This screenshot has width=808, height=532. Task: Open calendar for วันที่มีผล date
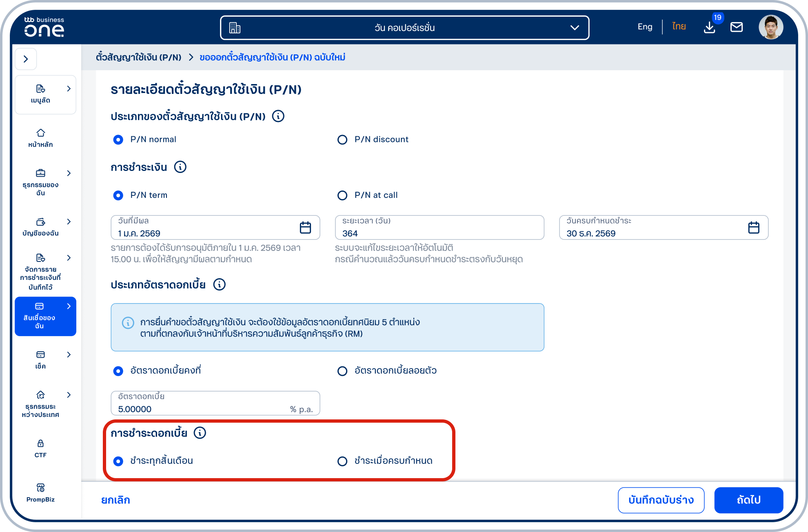point(305,227)
